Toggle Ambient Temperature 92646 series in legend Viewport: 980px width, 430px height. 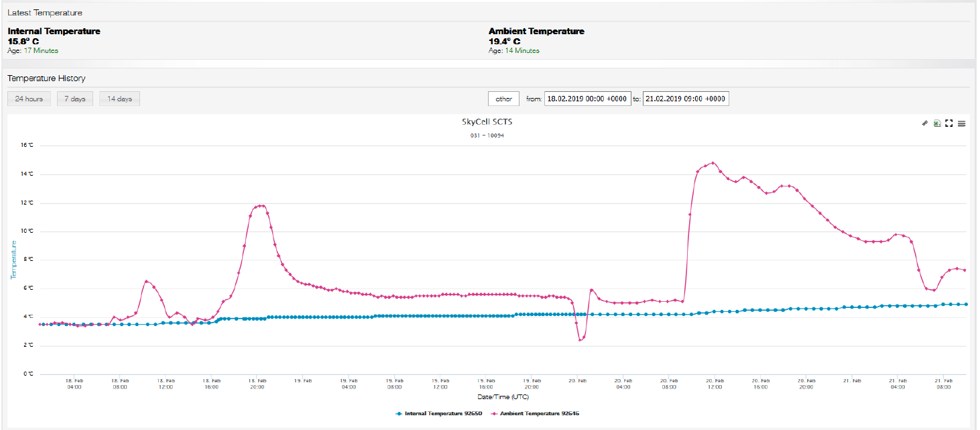539,413
